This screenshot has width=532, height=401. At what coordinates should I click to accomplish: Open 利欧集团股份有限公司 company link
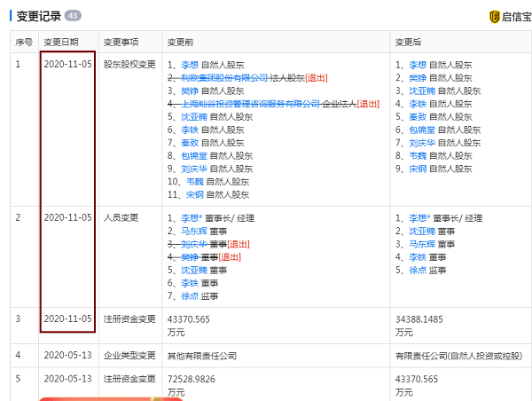click(224, 78)
